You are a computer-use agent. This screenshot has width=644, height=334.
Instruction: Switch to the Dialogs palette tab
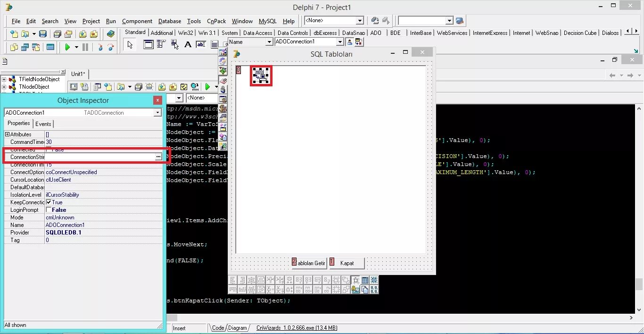coord(611,33)
